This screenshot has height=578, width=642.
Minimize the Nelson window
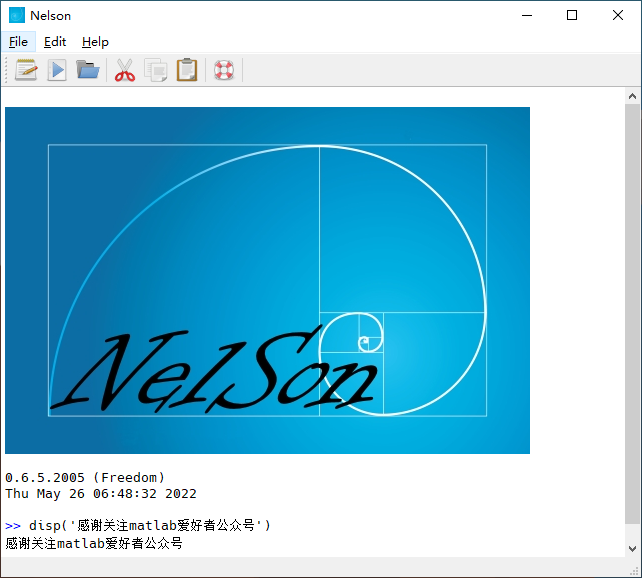tap(527, 16)
